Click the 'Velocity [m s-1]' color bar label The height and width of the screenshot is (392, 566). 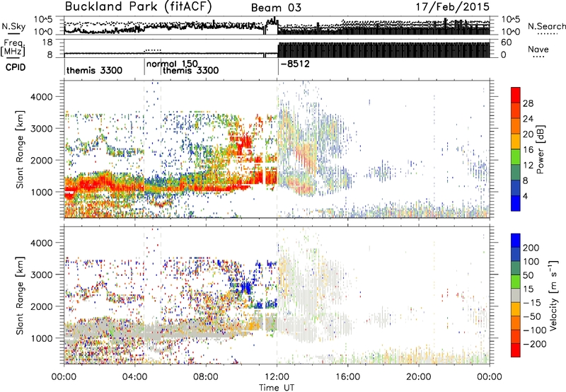tap(553, 295)
